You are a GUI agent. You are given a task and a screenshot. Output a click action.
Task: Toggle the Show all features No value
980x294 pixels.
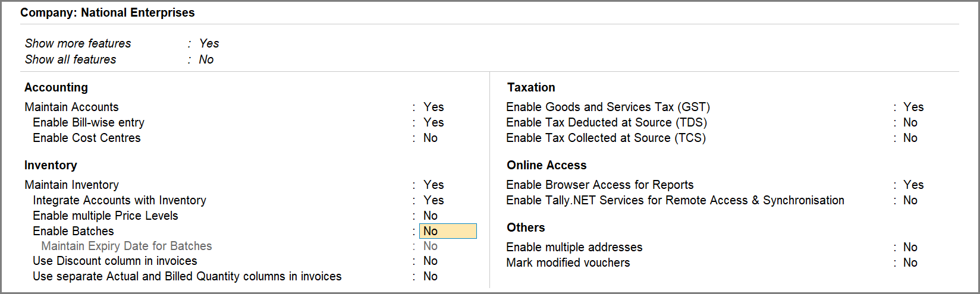tap(206, 59)
